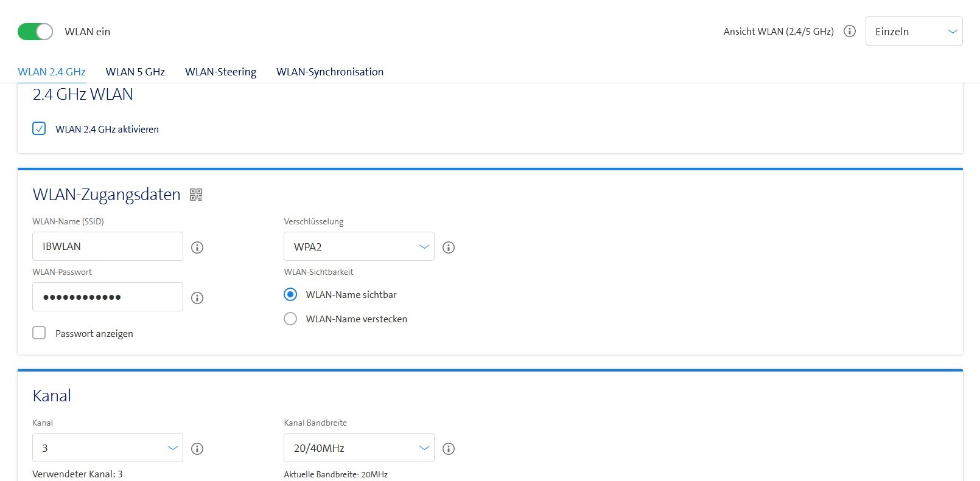Image resolution: width=980 pixels, height=481 pixels.
Task: Expand the Kanal selection dropdown
Action: point(108,448)
